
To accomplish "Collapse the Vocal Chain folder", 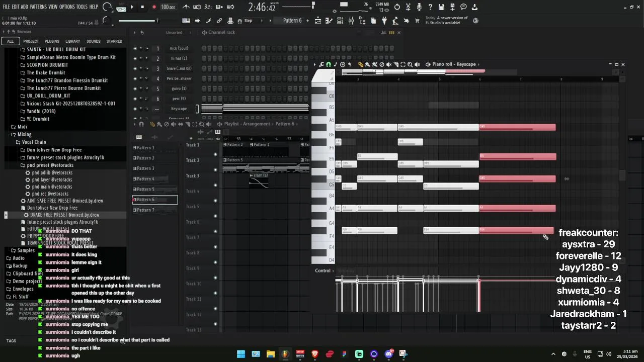I will tap(34, 142).
